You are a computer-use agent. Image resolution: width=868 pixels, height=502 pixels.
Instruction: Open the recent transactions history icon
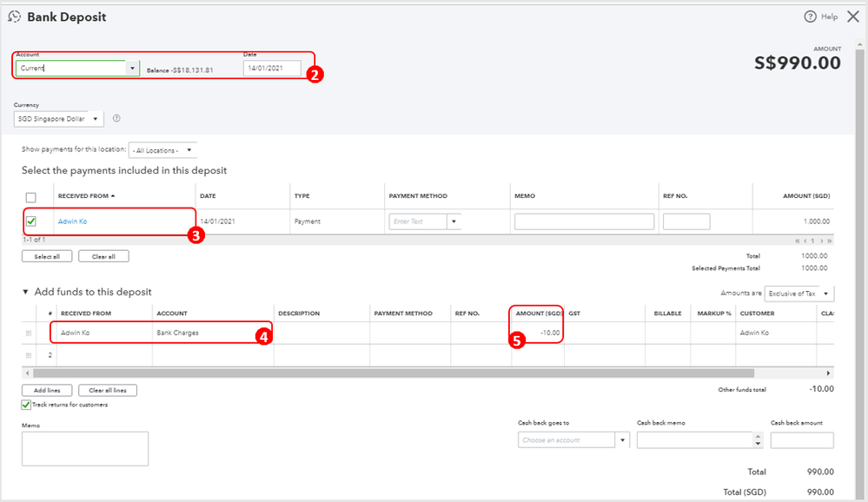pyautogui.click(x=15, y=17)
